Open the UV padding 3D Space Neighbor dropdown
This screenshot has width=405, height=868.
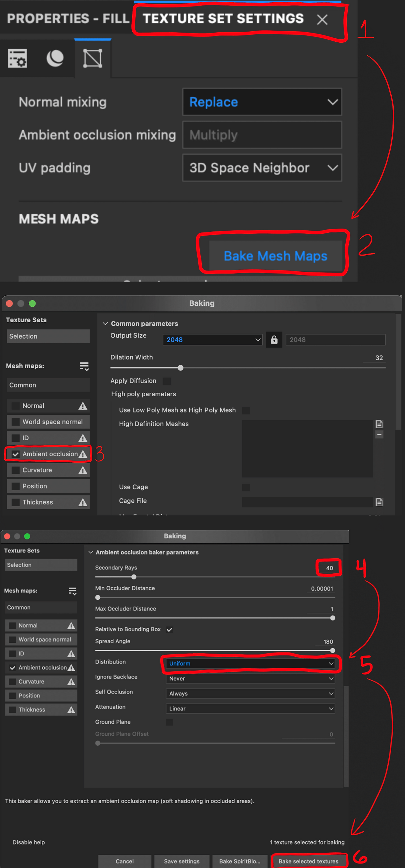pos(262,168)
